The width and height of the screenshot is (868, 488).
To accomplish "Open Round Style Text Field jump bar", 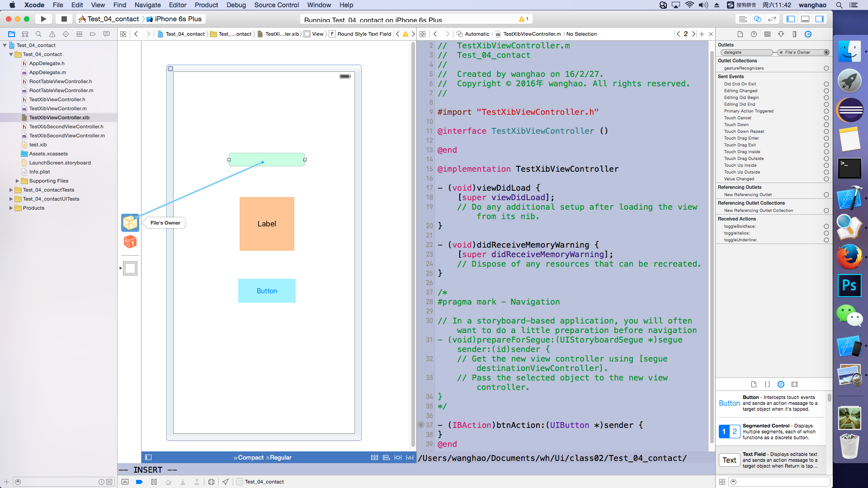I will tap(361, 34).
